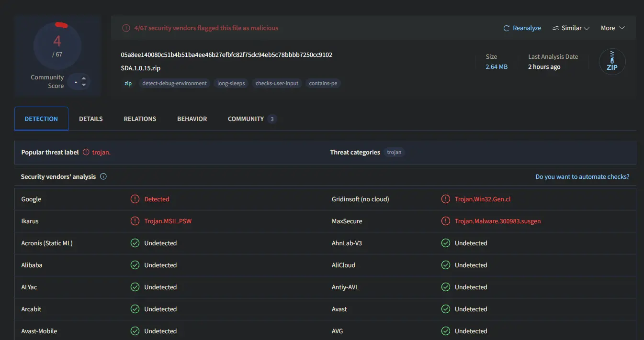Viewport: 644px width, 340px height.
Task: Click the AliCloud undetected check icon
Action: pyautogui.click(x=446, y=265)
